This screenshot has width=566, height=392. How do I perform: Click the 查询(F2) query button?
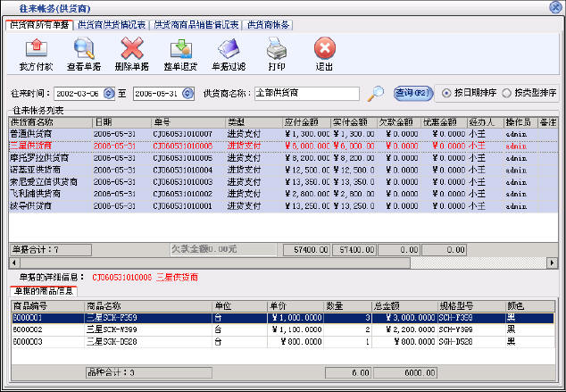point(413,93)
